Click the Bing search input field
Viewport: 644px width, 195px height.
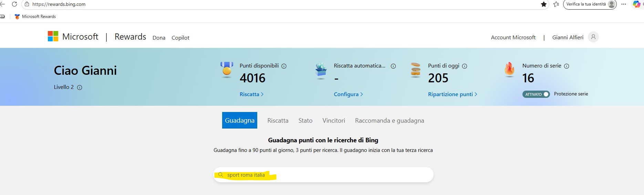pos(323,175)
